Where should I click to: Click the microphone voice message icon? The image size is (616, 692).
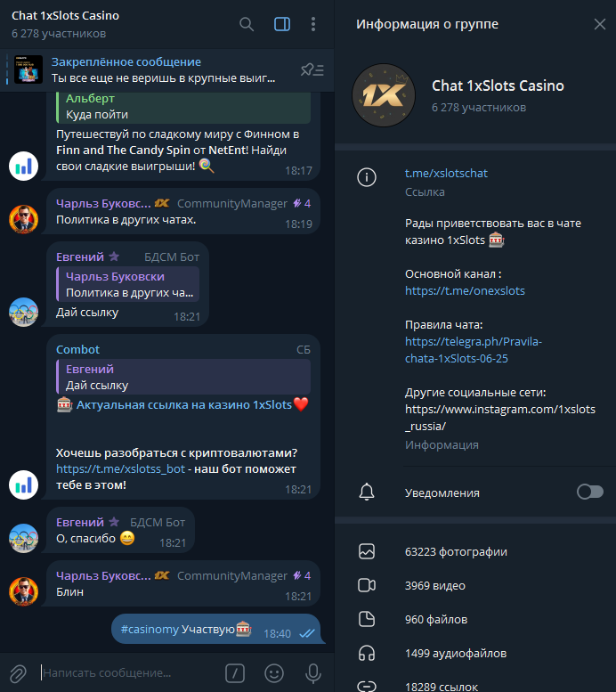pyautogui.click(x=313, y=673)
